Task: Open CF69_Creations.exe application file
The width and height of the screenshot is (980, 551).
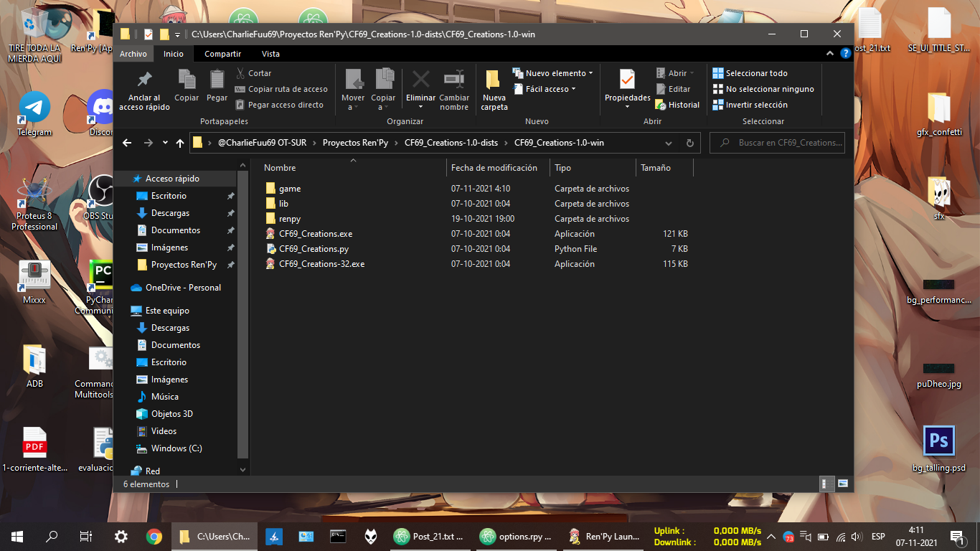Action: point(315,234)
